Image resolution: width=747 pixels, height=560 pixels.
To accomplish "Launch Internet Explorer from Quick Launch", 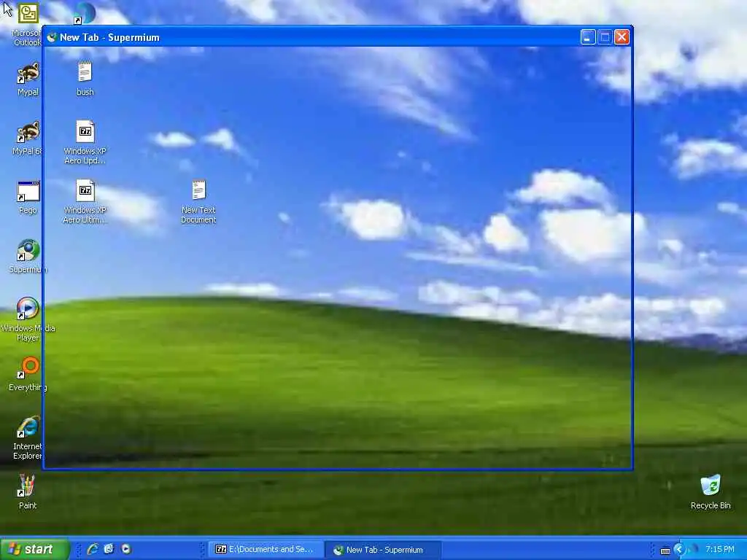I will pos(93,549).
